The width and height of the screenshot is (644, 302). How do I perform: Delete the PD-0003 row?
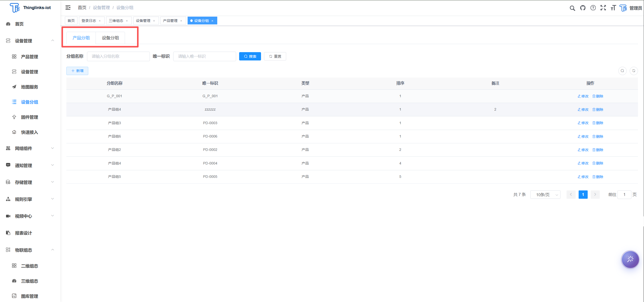pyautogui.click(x=598, y=123)
